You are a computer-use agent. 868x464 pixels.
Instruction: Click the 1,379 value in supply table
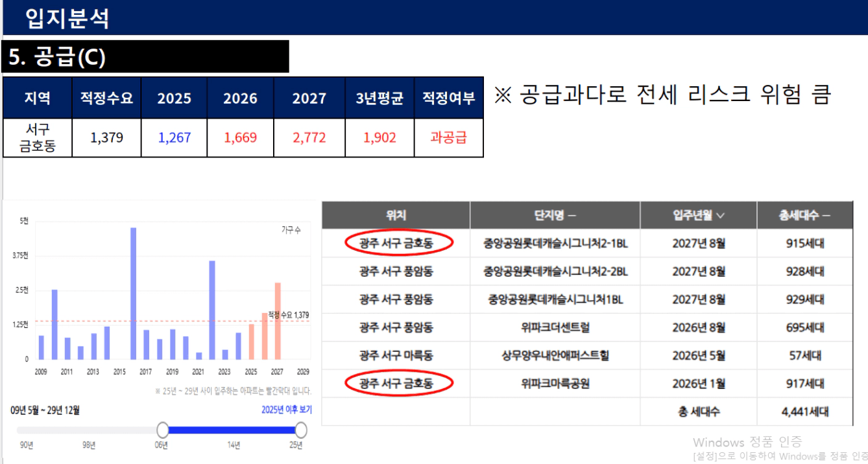106,137
